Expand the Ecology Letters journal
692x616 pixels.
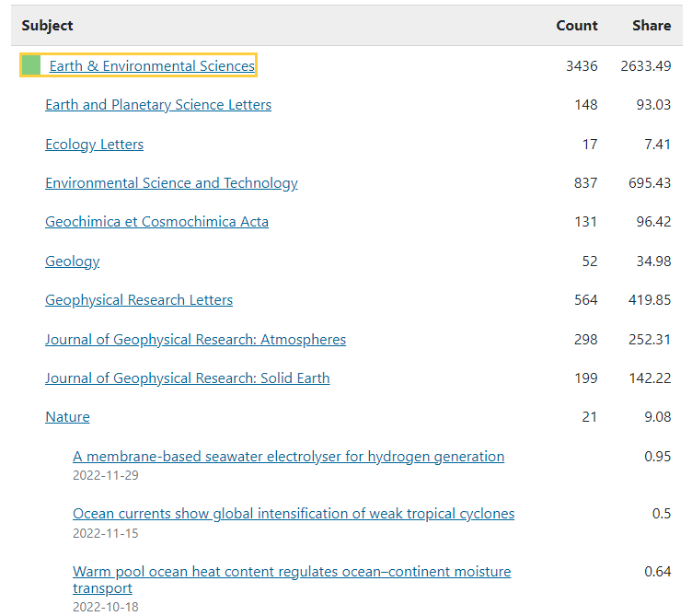tap(94, 145)
